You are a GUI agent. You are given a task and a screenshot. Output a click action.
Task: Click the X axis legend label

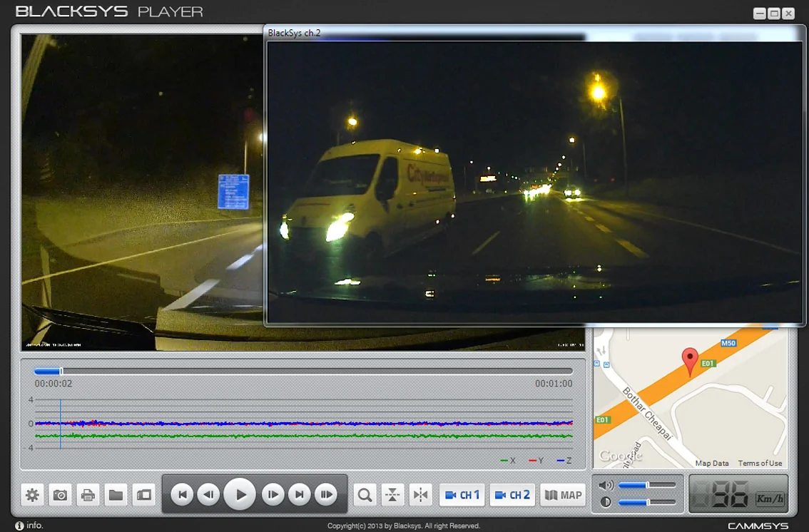[508, 461]
